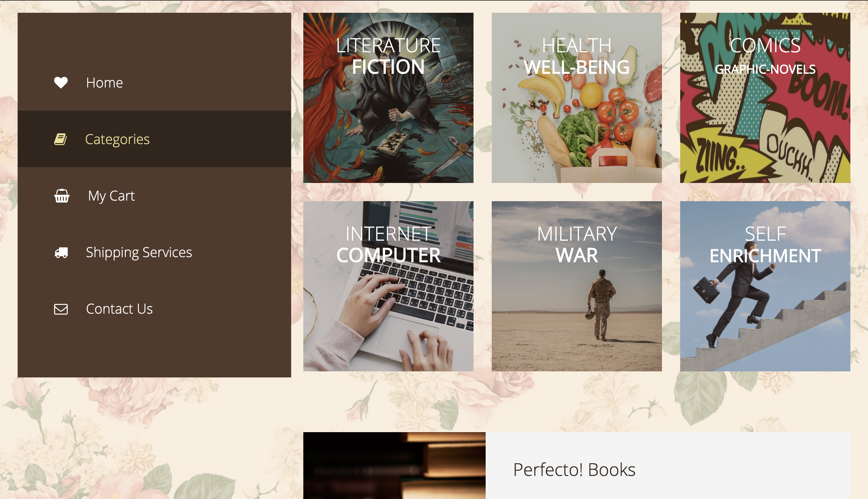Open Shipping Services page
The width and height of the screenshot is (868, 499).
coord(154,252)
